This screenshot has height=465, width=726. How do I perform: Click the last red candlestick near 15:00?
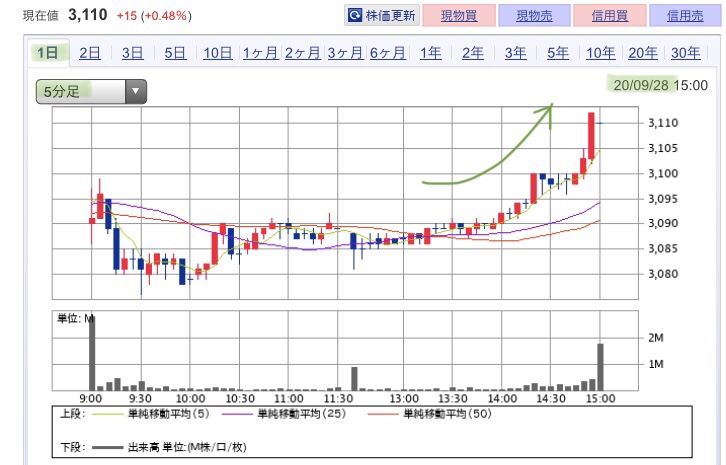[x=591, y=136]
